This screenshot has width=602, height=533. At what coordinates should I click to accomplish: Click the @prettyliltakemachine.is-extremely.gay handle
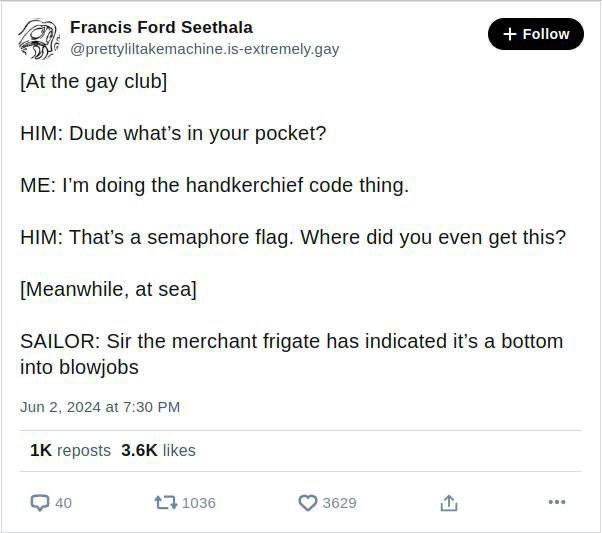click(x=204, y=48)
